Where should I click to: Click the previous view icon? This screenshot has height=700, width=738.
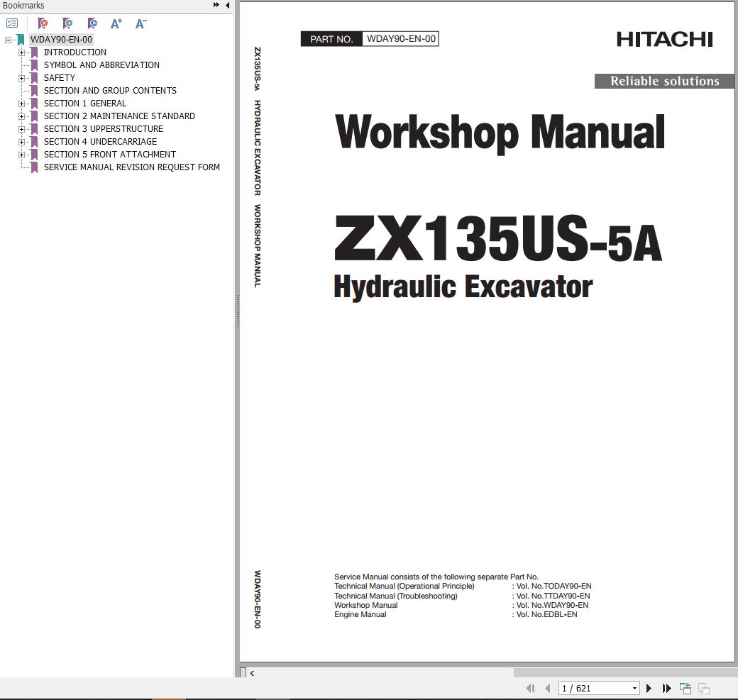coord(685,688)
